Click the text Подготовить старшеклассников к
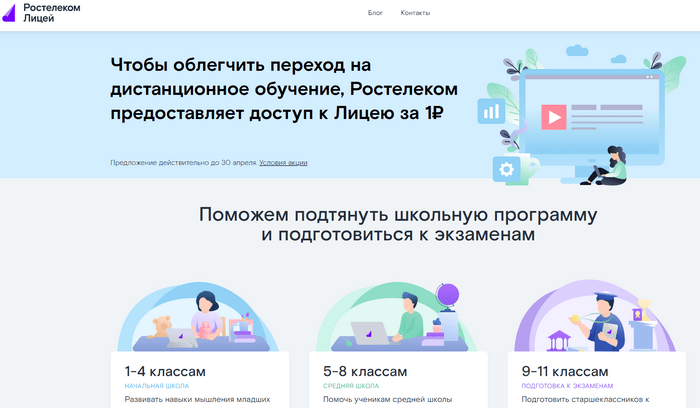 (585, 399)
